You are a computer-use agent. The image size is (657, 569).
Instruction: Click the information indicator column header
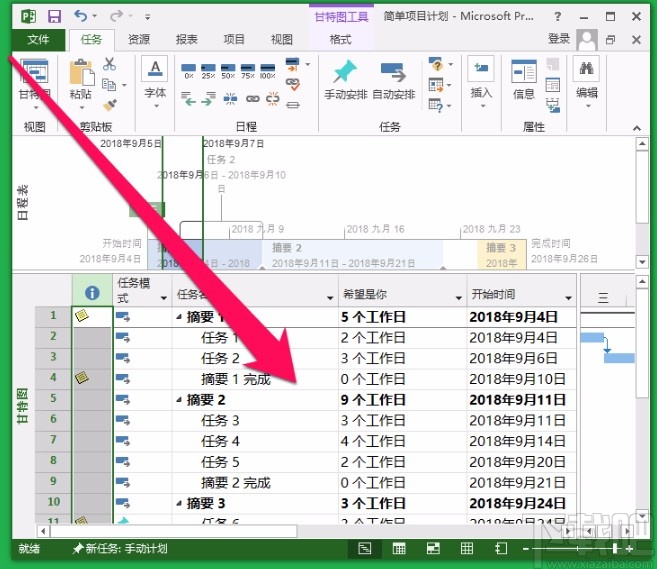pos(92,290)
